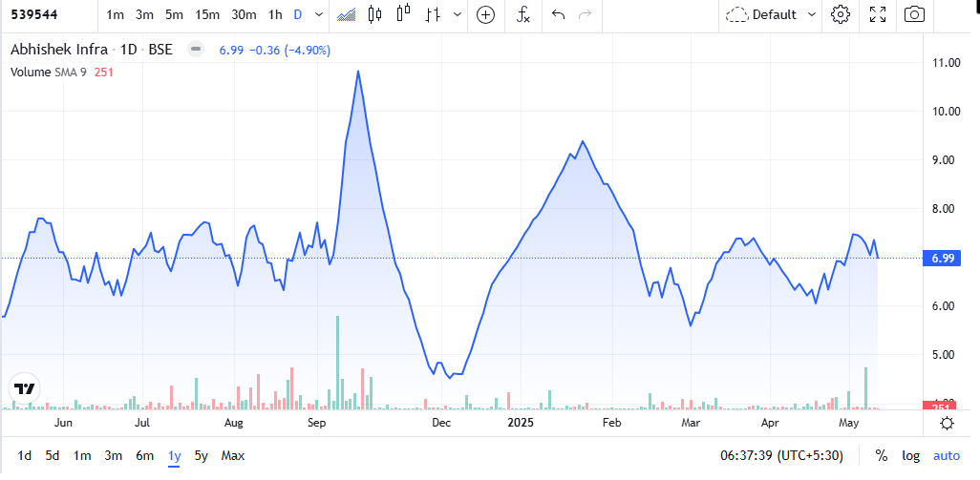Open the interval dropdown arrow next to D
Screen dimensions: 980x480
pyautogui.click(x=319, y=15)
